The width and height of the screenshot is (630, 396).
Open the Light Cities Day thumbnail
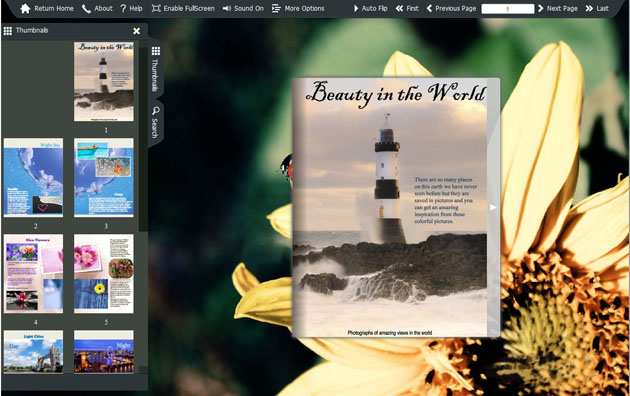coord(33,352)
